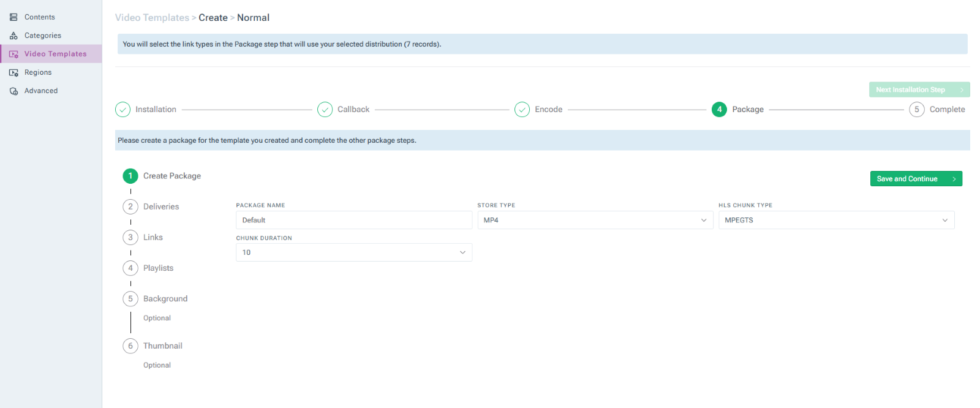
Task: Click the Links step 3 circle
Action: click(x=130, y=237)
